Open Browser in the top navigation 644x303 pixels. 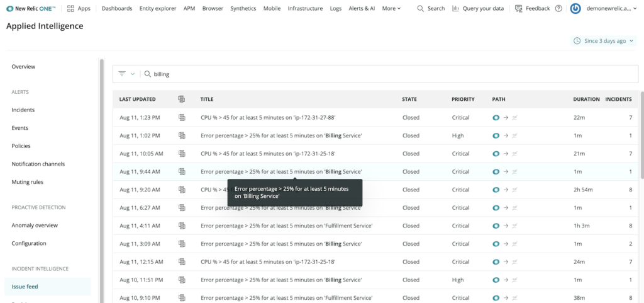pos(213,8)
